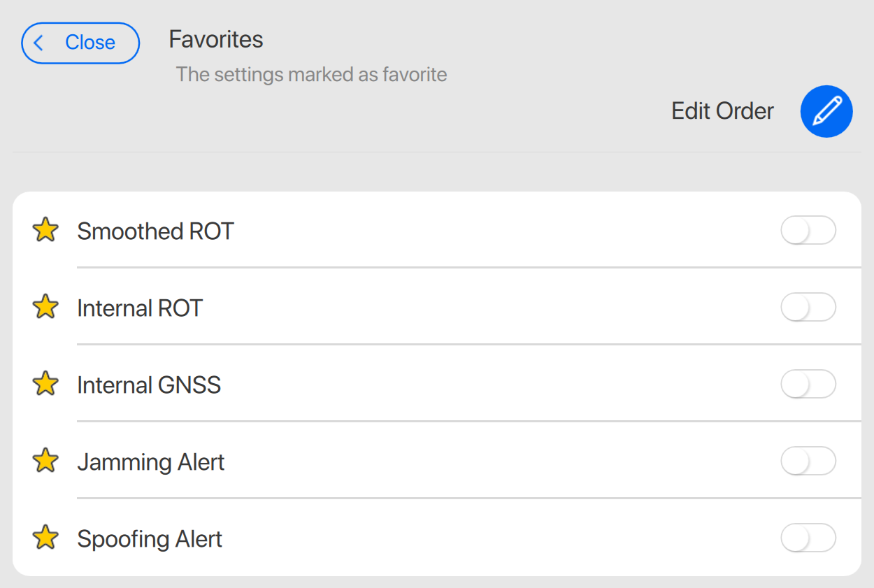Click the Spoofing Alert star icon

tap(45, 538)
